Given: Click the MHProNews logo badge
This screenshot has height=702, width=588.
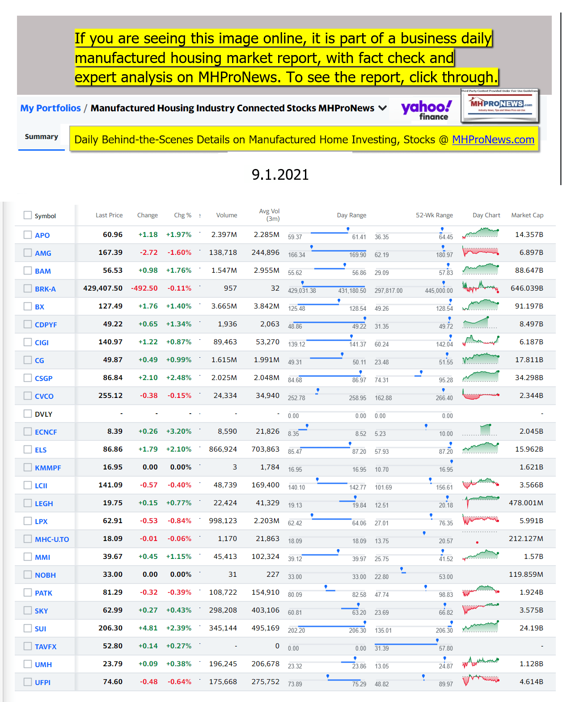Looking at the screenshot, I should [500, 106].
